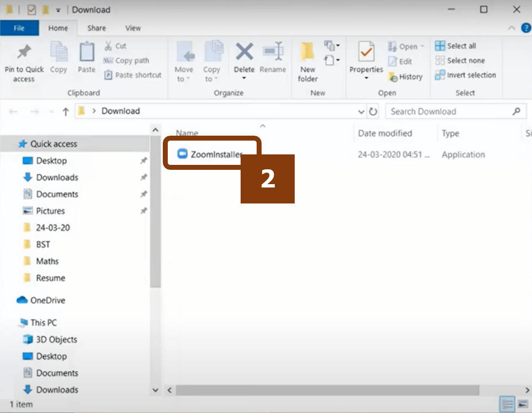The image size is (532, 413).
Task: Switch to Details view layout
Action: click(x=507, y=404)
